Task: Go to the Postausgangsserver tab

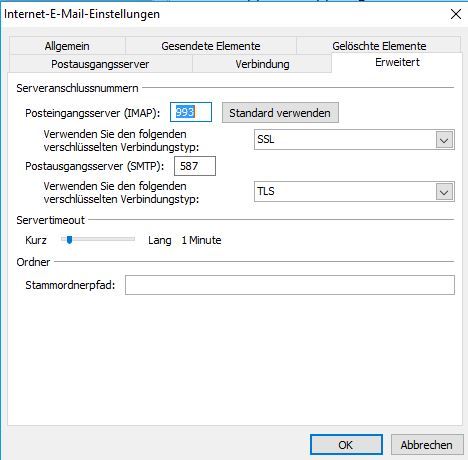Action: [100, 64]
